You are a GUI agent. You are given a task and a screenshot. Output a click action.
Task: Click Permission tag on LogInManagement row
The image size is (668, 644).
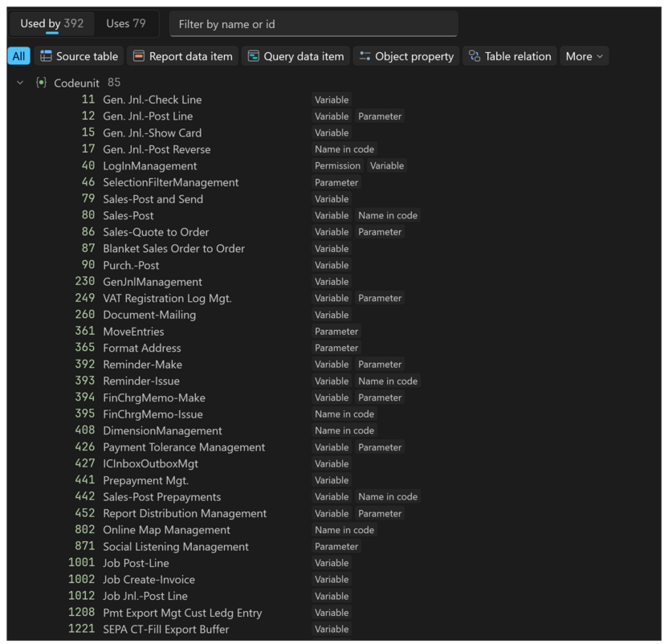pos(337,165)
